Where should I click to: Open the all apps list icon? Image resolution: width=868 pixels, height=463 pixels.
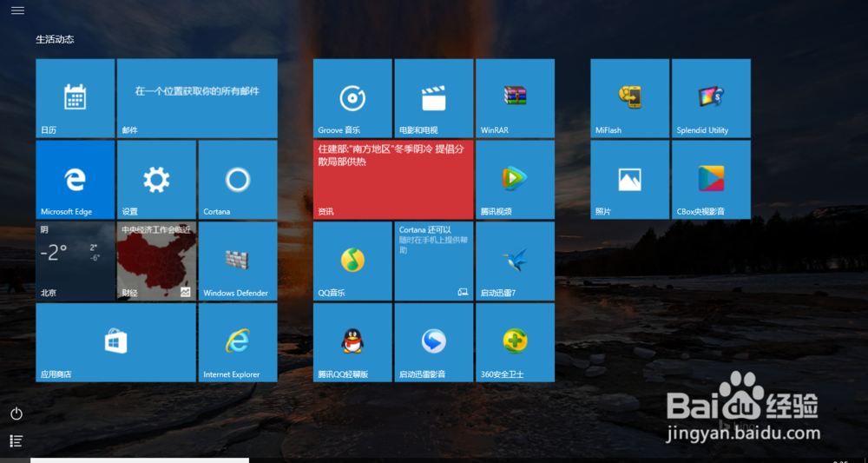click(16, 440)
